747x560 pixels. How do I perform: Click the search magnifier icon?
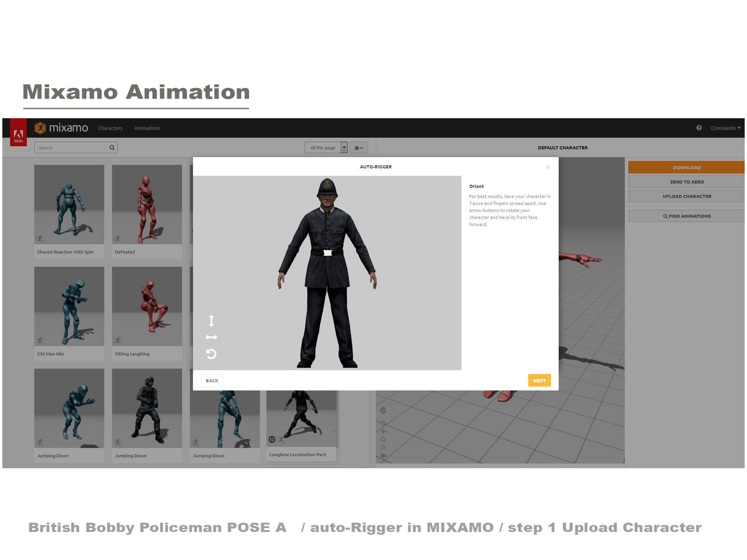[112, 147]
